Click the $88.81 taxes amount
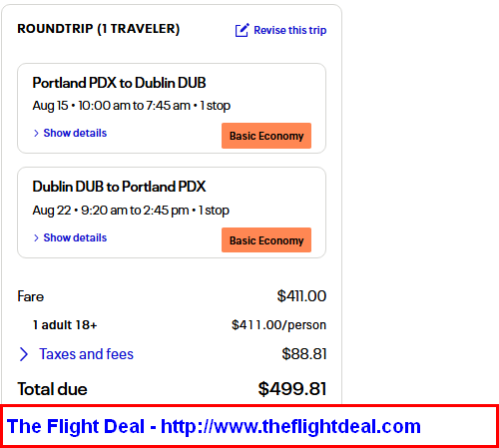The width and height of the screenshot is (499, 448). (304, 354)
